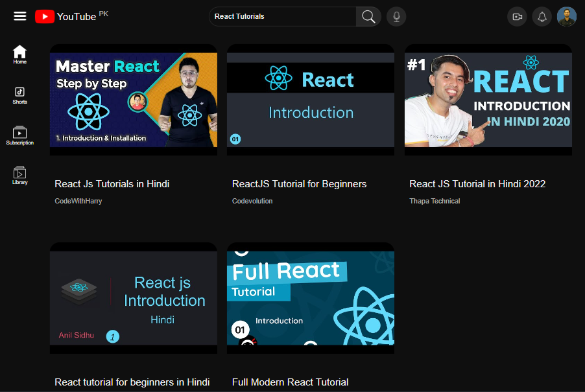Open Master React Step by Step thumbnail
The image size is (585, 392).
coord(134,100)
